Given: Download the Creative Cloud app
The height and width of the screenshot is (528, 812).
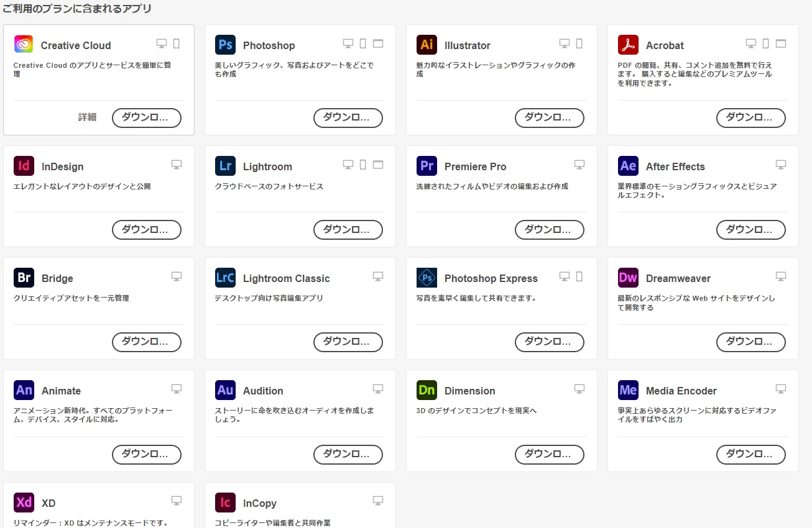Looking at the screenshot, I should (x=147, y=118).
